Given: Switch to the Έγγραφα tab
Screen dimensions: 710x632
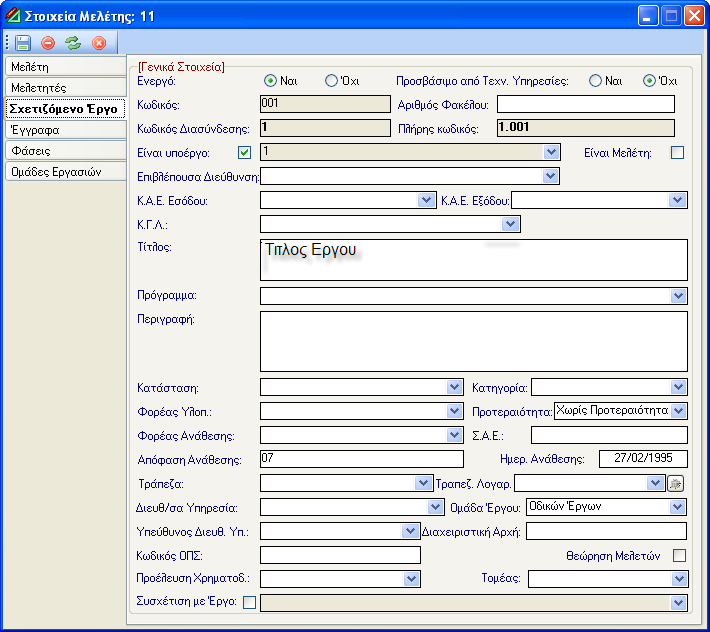Looking at the screenshot, I should coord(65,130).
